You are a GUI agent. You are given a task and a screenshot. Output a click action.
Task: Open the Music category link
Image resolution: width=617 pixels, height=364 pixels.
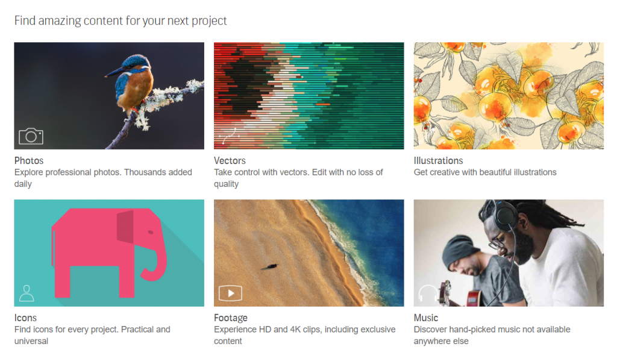pyautogui.click(x=425, y=318)
